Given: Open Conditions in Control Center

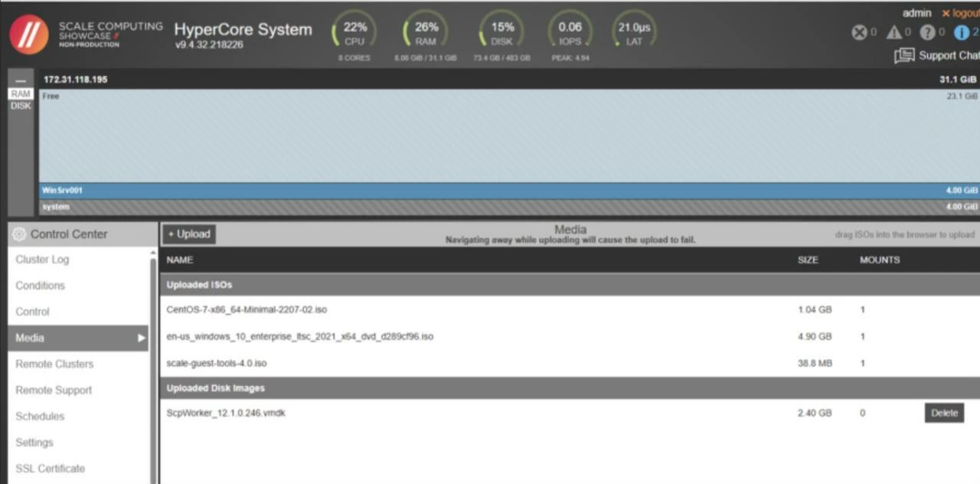Looking at the screenshot, I should tap(40, 286).
